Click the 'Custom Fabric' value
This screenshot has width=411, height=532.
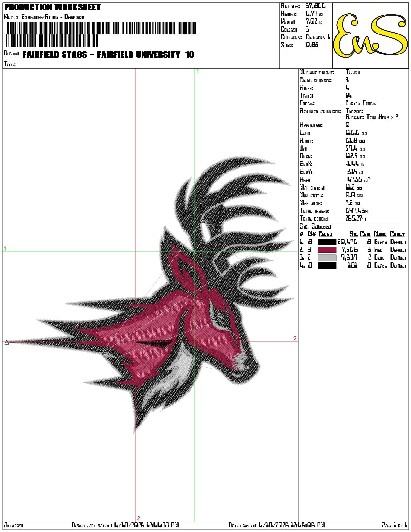pos(361,103)
